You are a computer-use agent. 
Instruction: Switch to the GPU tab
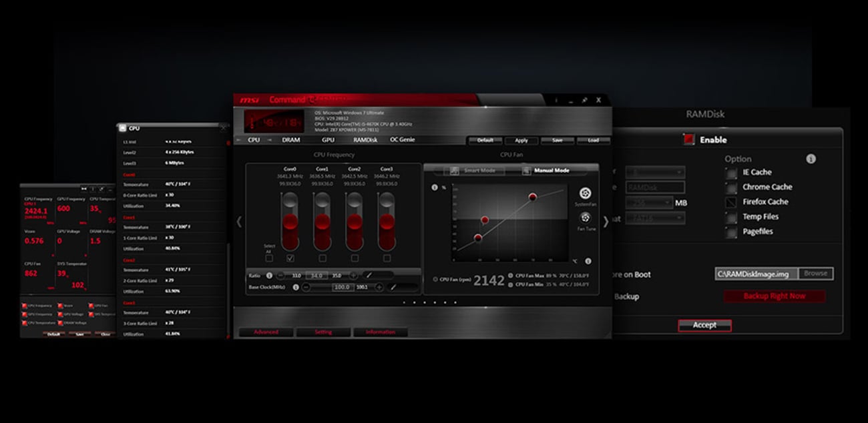tap(328, 140)
